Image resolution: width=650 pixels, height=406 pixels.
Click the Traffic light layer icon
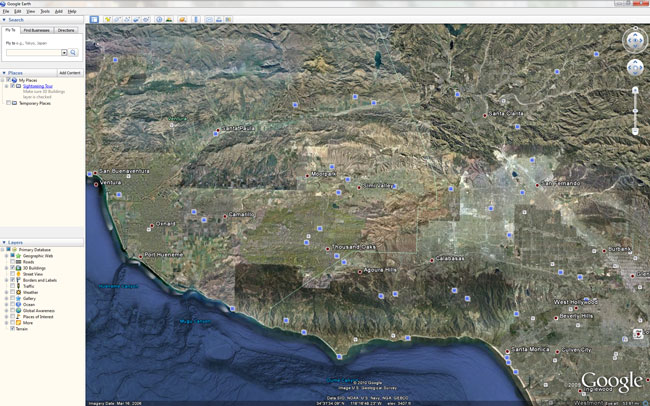[x=19, y=286]
